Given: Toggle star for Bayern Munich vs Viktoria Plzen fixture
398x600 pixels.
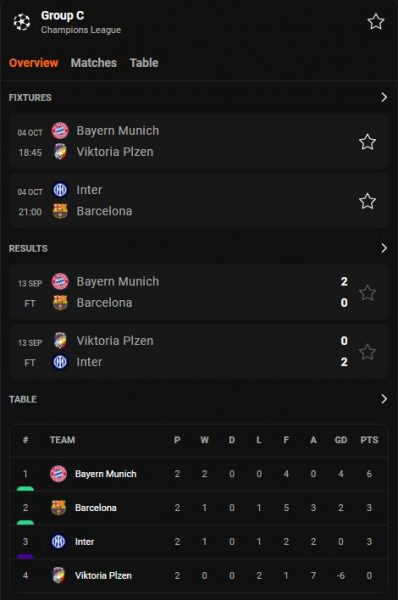Looking at the screenshot, I should tap(367, 142).
